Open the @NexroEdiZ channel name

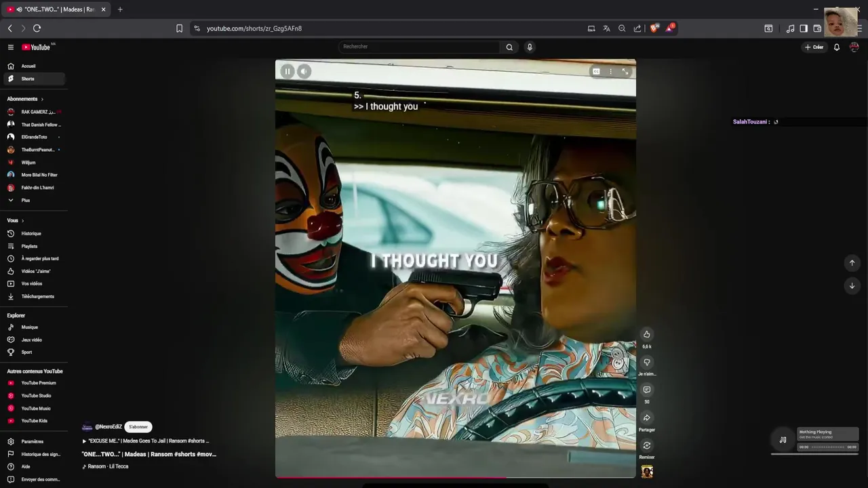point(108,427)
